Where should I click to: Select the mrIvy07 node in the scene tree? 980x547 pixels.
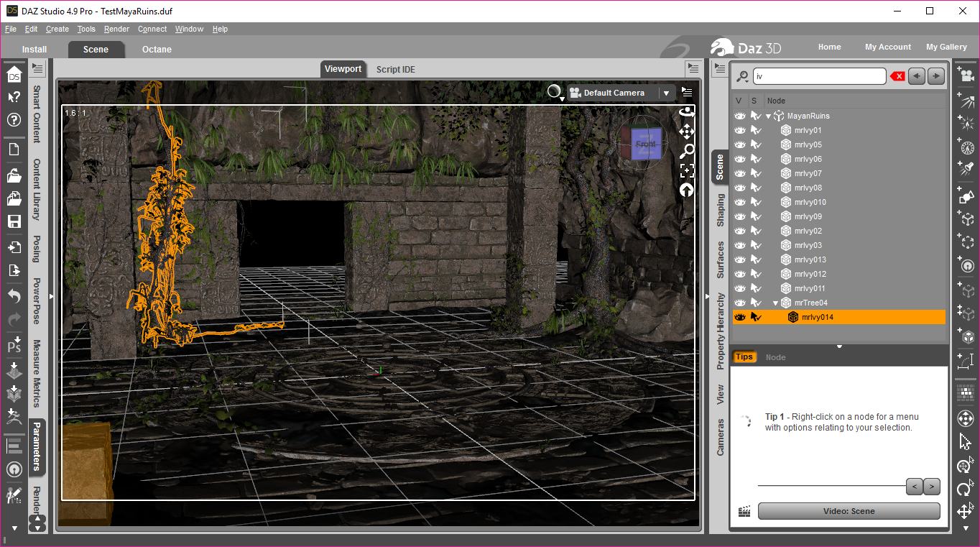[x=808, y=173]
